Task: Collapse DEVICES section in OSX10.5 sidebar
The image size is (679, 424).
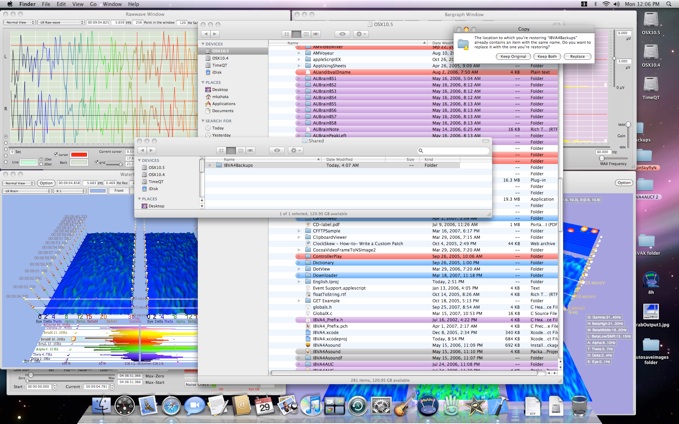Action: click(203, 44)
